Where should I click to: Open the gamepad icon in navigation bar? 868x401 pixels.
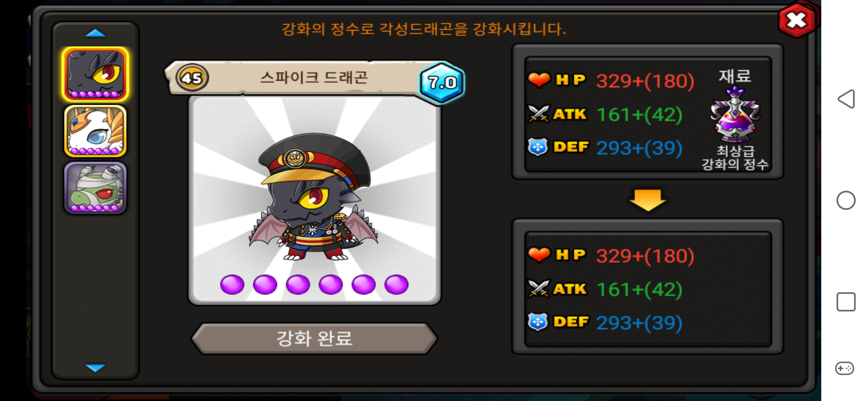coord(845,368)
